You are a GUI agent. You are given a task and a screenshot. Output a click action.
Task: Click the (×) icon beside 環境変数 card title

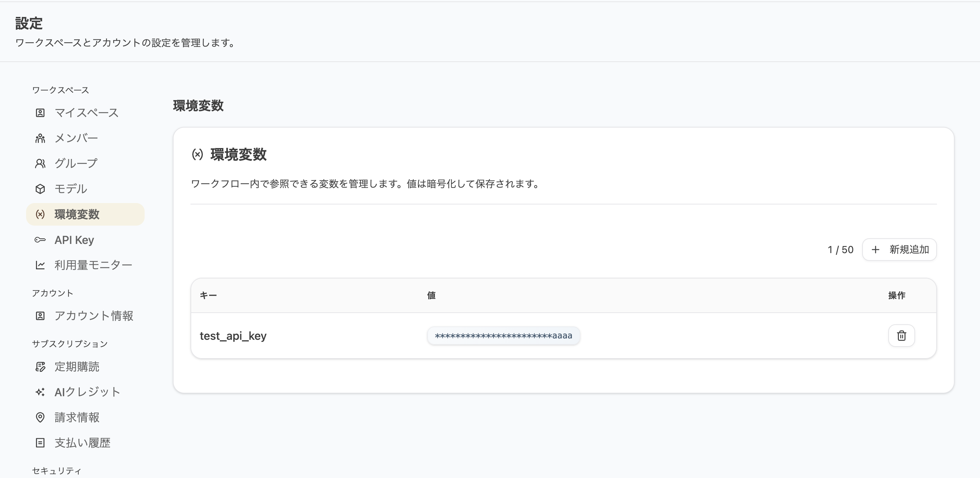[x=198, y=154]
